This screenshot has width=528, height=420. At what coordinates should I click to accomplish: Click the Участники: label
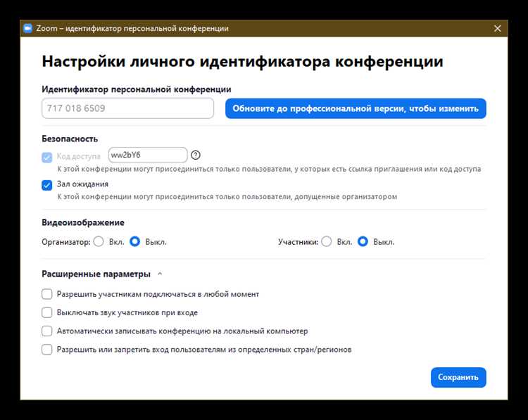298,242
